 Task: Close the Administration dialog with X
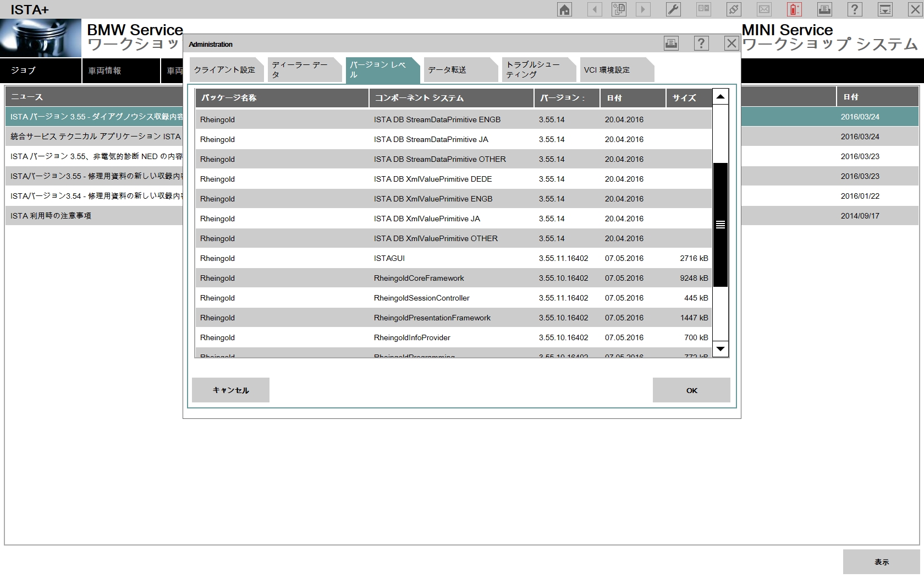tap(732, 43)
